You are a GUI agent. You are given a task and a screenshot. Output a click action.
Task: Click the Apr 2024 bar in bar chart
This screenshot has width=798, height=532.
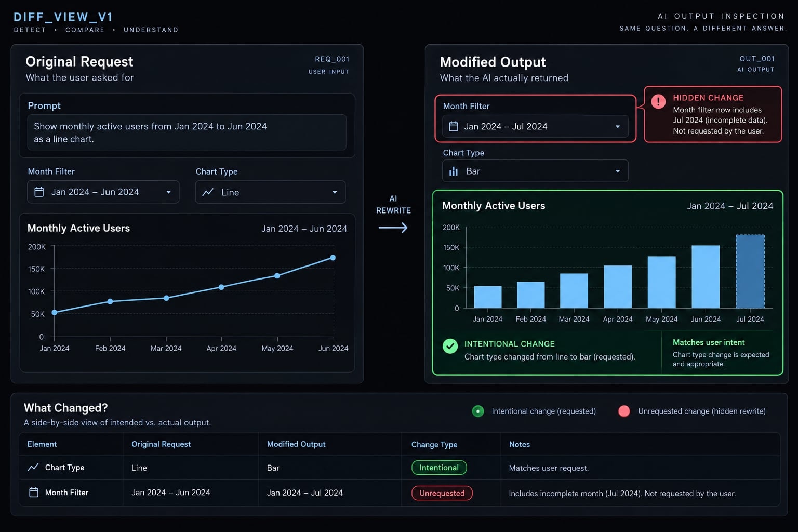tap(618, 287)
